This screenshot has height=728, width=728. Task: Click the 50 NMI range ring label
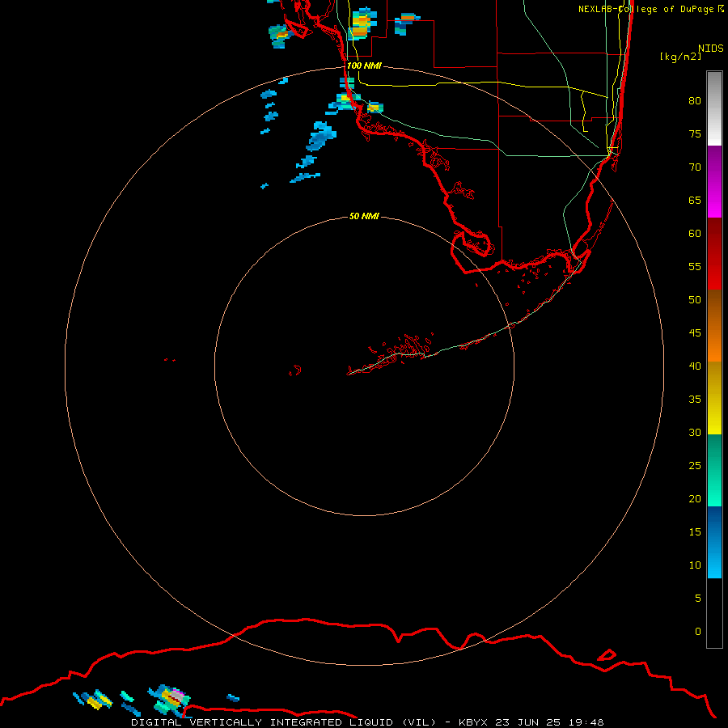tap(364, 216)
